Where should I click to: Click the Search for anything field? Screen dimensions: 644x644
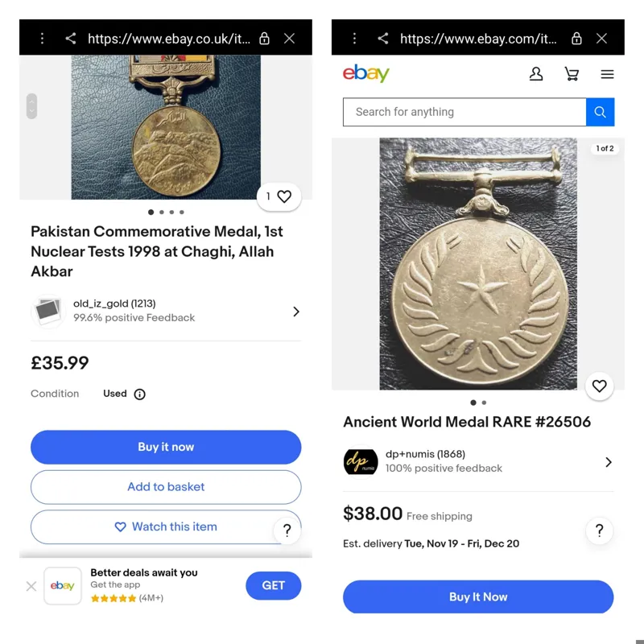464,112
